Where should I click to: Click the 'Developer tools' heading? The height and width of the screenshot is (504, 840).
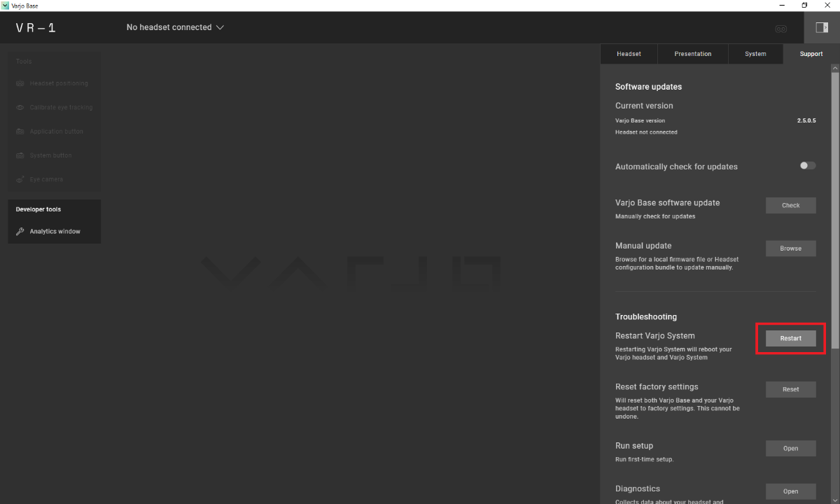pos(38,209)
